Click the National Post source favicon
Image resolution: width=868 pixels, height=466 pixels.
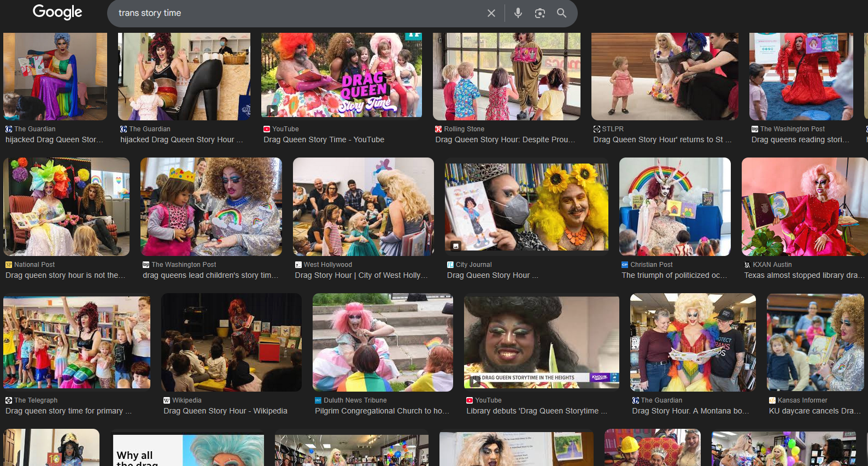click(9, 265)
